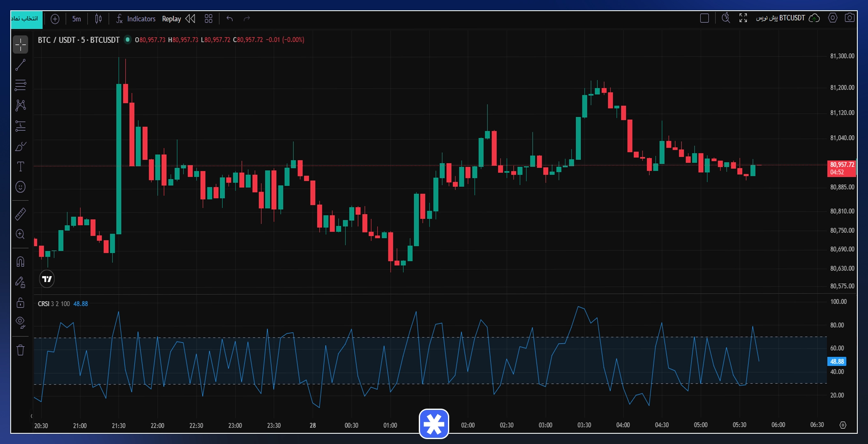Open the layout setup square icon
This screenshot has height=444, width=868.
click(704, 18)
